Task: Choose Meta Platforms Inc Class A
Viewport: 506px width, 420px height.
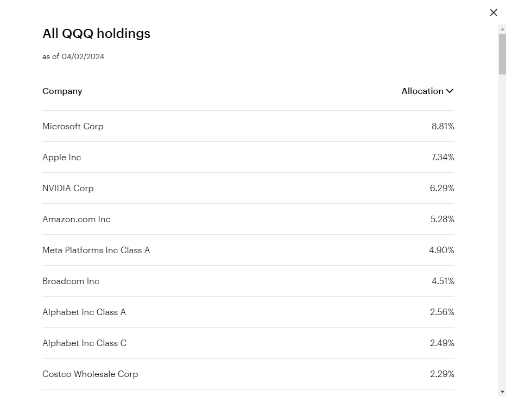Action: pyautogui.click(x=96, y=250)
